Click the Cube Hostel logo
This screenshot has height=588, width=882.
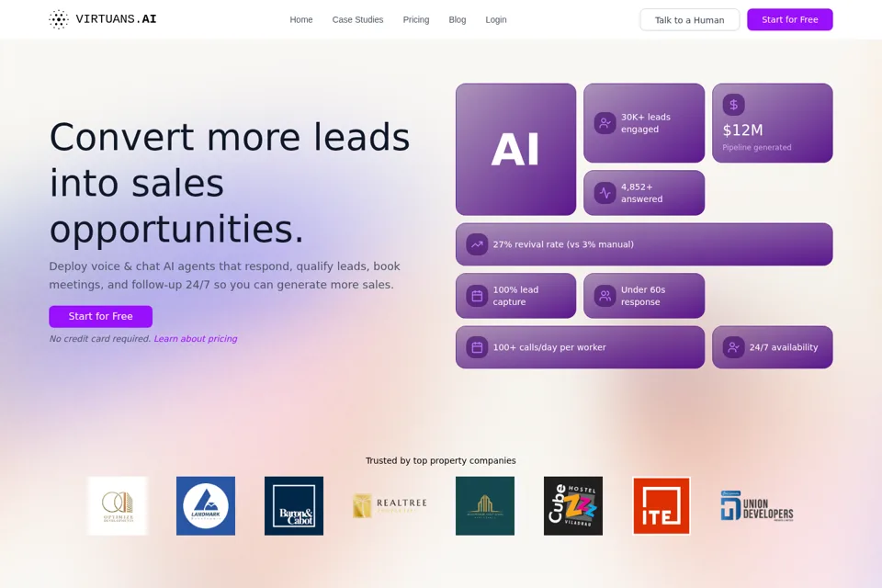pos(573,506)
